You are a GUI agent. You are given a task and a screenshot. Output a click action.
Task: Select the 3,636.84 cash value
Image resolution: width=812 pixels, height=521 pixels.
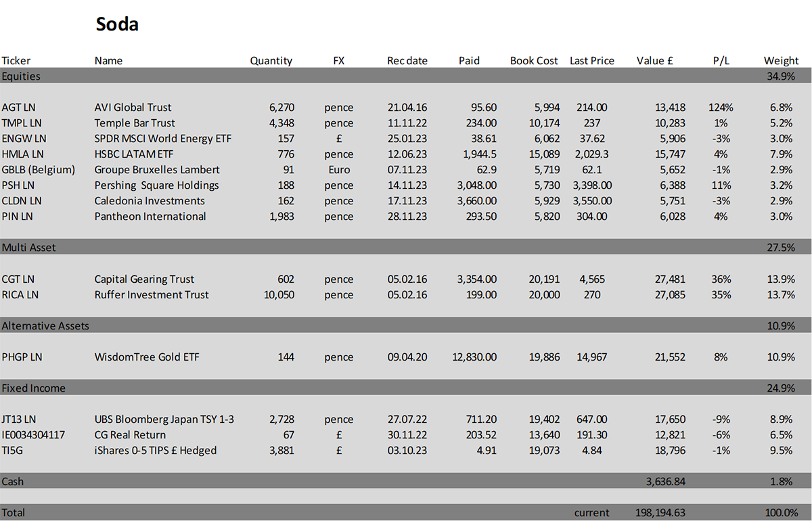click(x=666, y=481)
